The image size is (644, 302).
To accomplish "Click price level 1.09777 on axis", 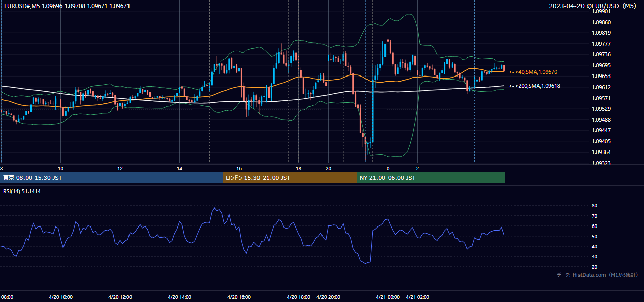I will pos(601,44).
